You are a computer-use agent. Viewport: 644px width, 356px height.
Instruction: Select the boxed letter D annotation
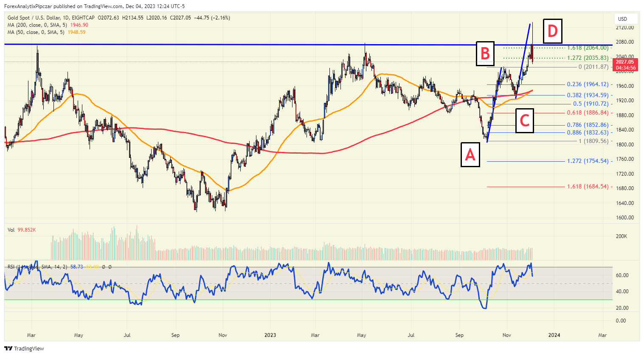pyautogui.click(x=552, y=31)
